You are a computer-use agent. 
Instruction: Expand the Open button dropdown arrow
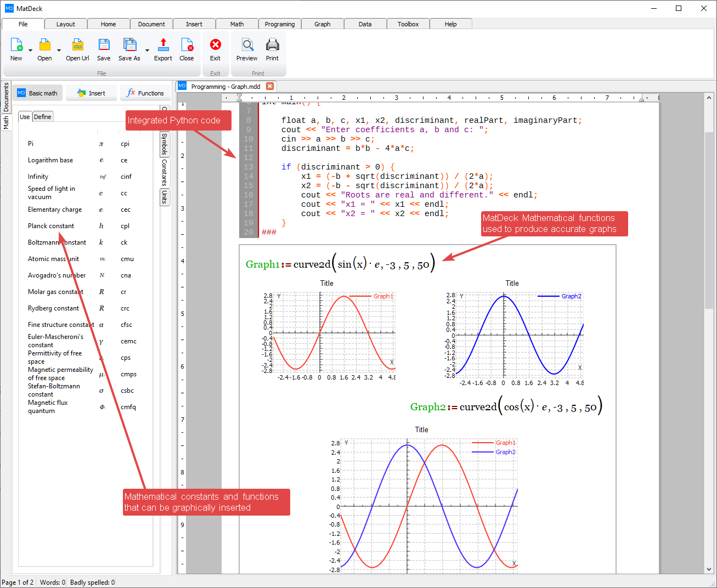pos(59,50)
